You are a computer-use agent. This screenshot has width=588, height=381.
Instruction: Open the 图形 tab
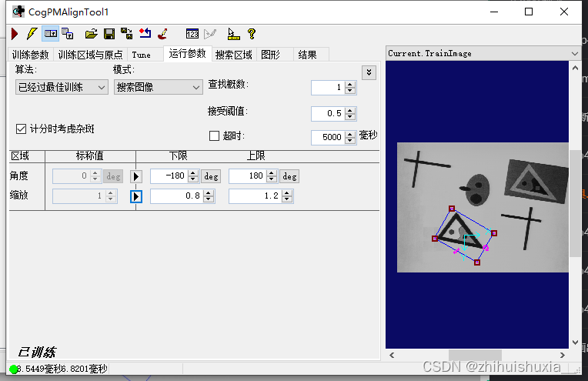tap(270, 55)
